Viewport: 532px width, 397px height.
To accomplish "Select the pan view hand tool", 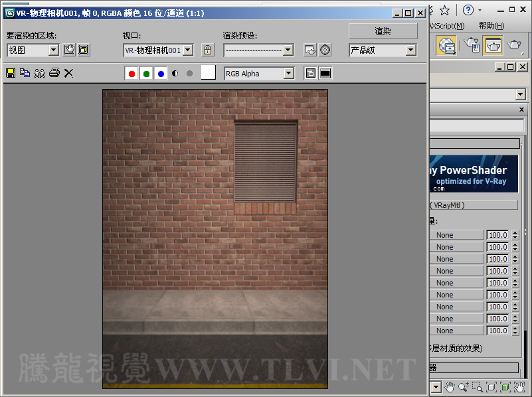I will 450,386.
